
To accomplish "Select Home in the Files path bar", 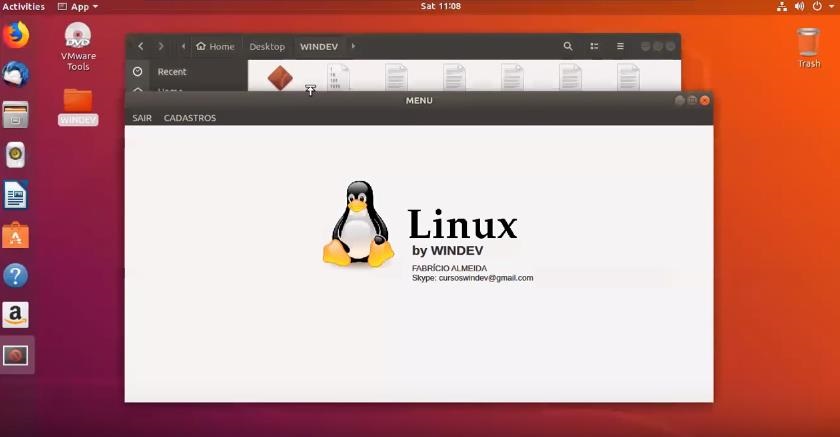I will point(215,47).
